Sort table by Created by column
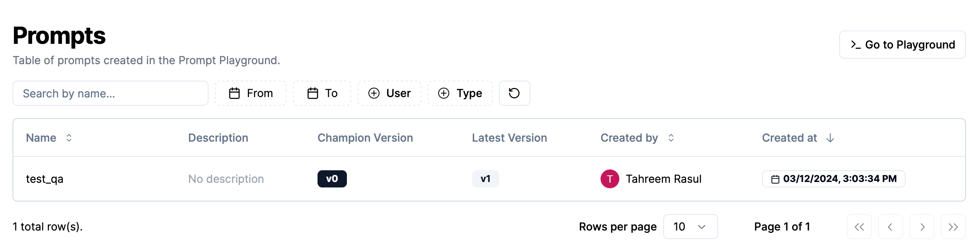 pyautogui.click(x=671, y=138)
